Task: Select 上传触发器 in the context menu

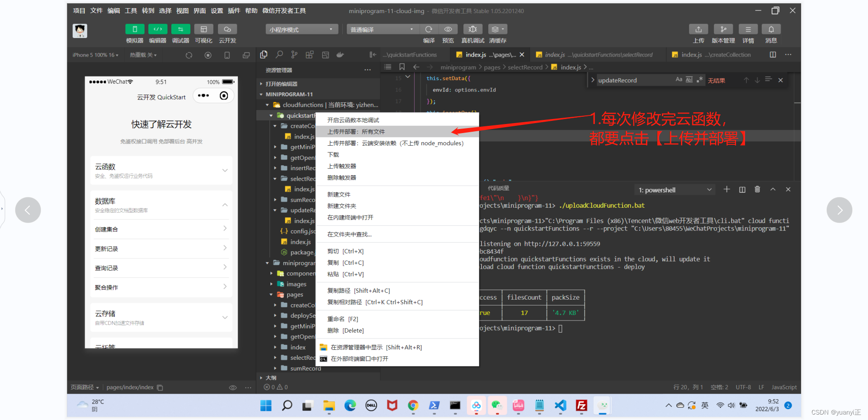Action: click(x=341, y=166)
